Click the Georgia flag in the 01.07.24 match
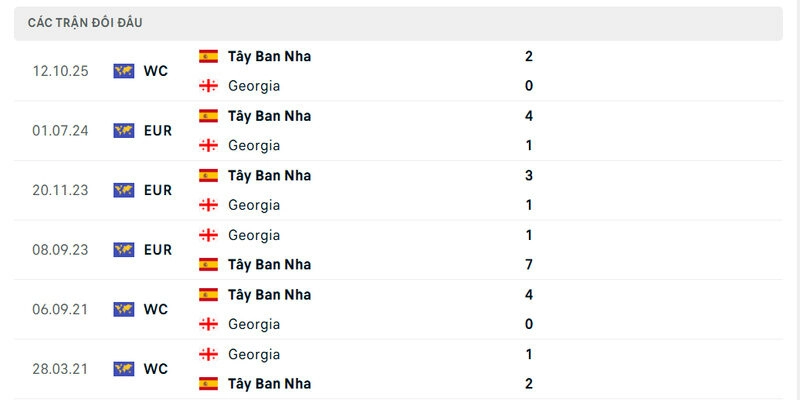This screenshot has height=400, width=800. [x=208, y=145]
